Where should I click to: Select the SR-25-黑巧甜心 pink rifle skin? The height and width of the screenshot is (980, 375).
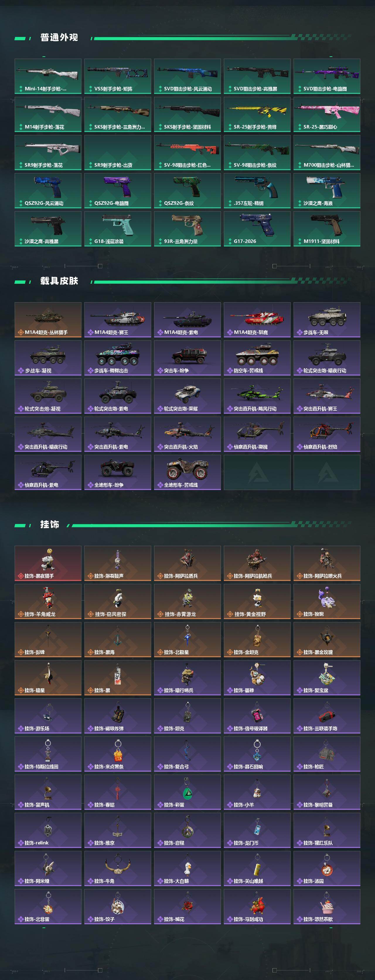(327, 114)
